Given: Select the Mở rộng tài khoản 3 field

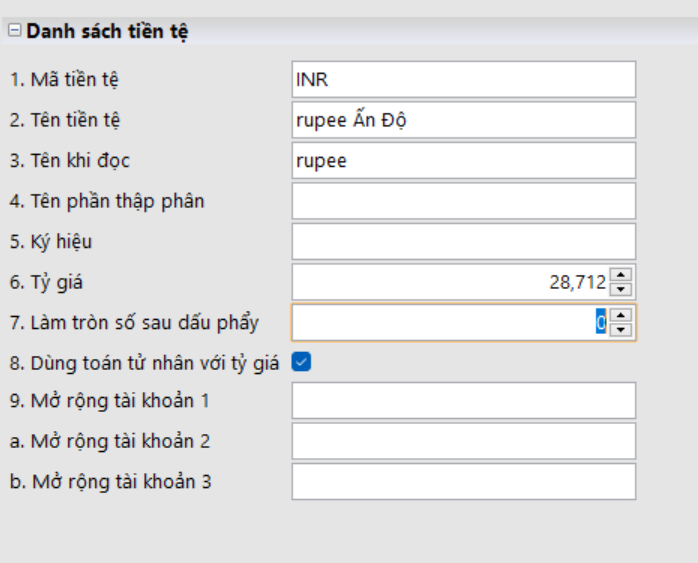Looking at the screenshot, I should 463,481.
